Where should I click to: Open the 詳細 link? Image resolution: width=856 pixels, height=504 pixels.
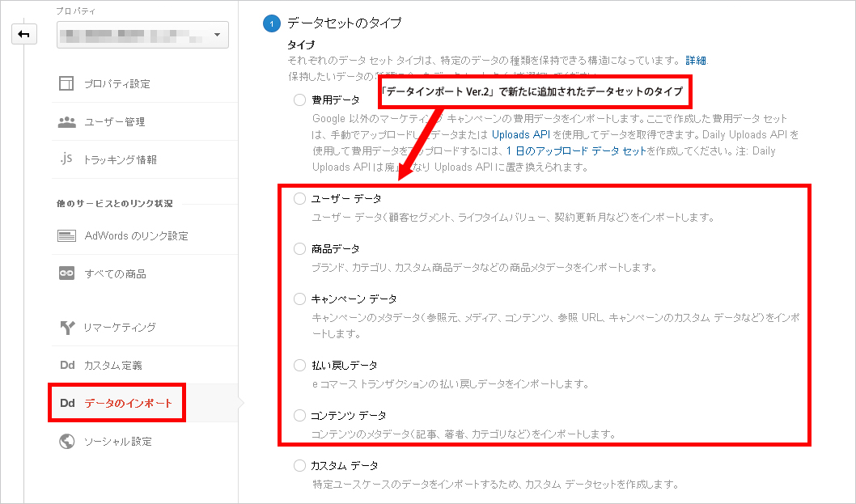pos(696,61)
